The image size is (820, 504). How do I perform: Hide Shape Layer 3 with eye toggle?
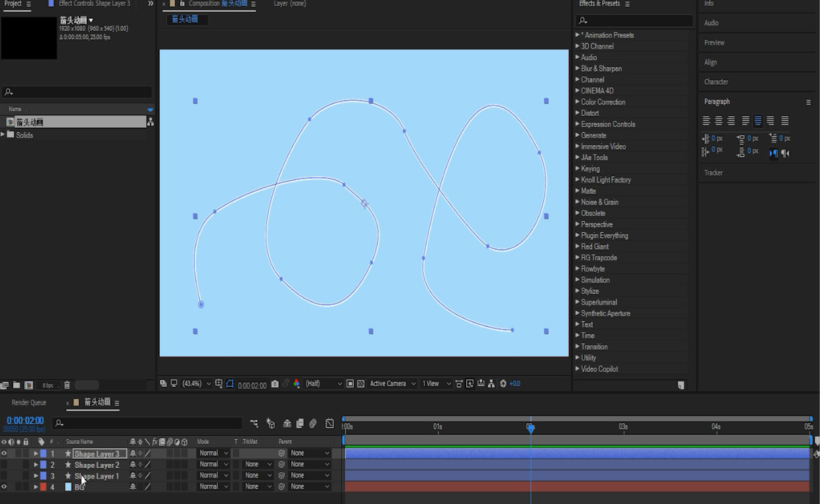point(4,454)
